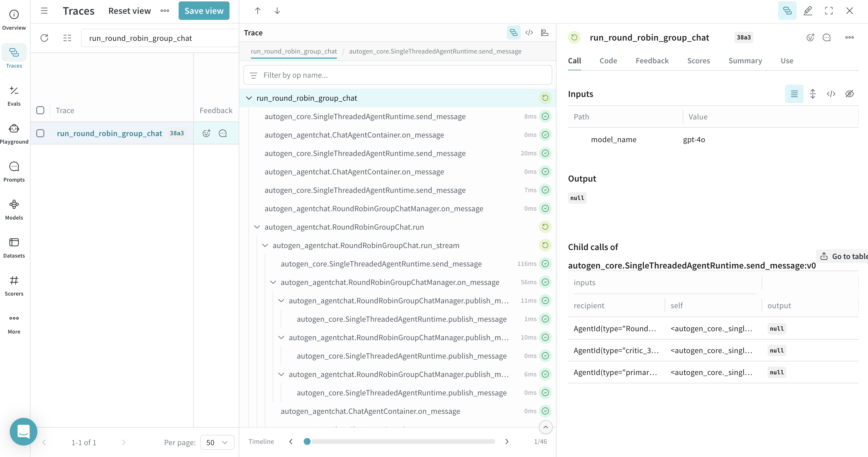The height and width of the screenshot is (457, 868).
Task: Open the intercom chat bubble
Action: [23, 431]
